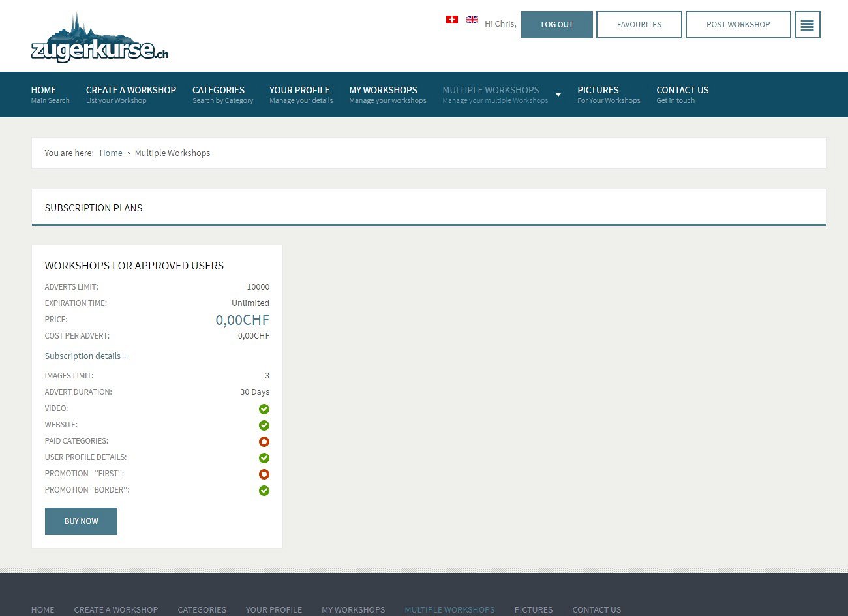848x616 pixels.
Task: Click the green check icon beside Website
Action: click(x=264, y=425)
